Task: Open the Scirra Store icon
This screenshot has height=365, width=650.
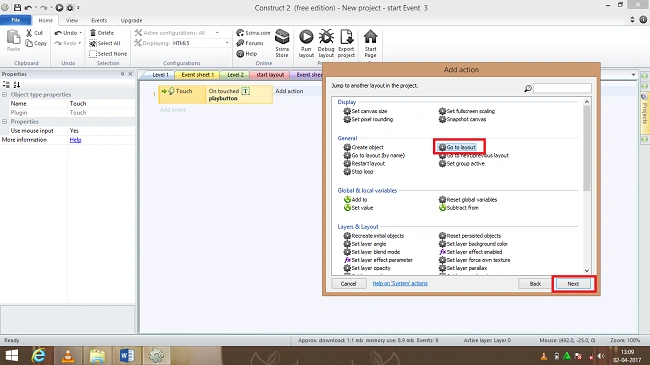Action: (282, 37)
